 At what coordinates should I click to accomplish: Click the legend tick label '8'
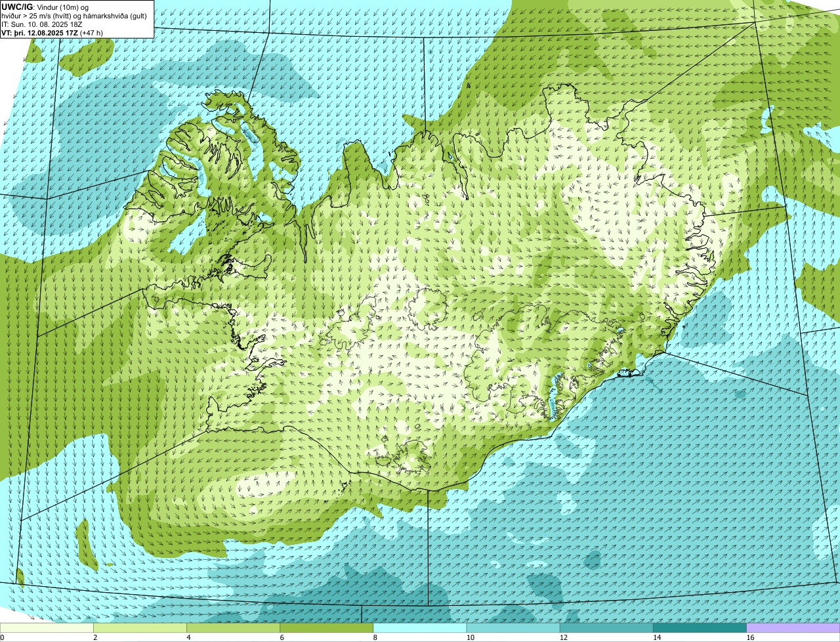(x=375, y=637)
